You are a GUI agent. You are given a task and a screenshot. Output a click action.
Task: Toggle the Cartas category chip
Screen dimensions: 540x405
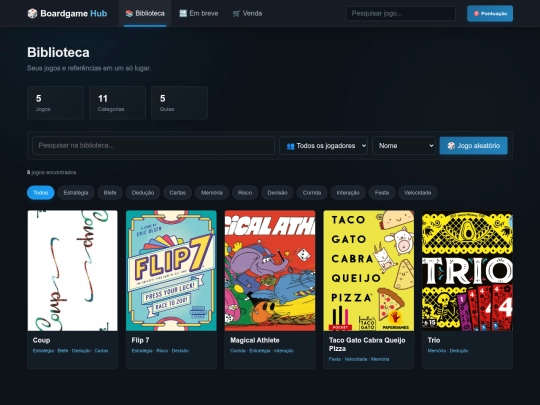[x=178, y=193]
